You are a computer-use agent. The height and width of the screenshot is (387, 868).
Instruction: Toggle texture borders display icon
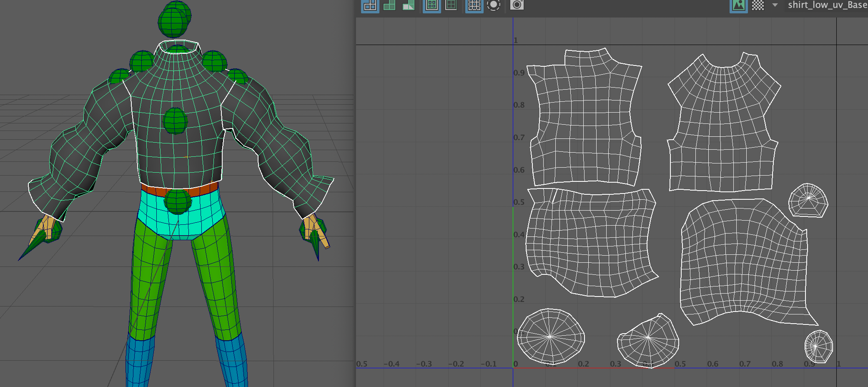pos(431,5)
